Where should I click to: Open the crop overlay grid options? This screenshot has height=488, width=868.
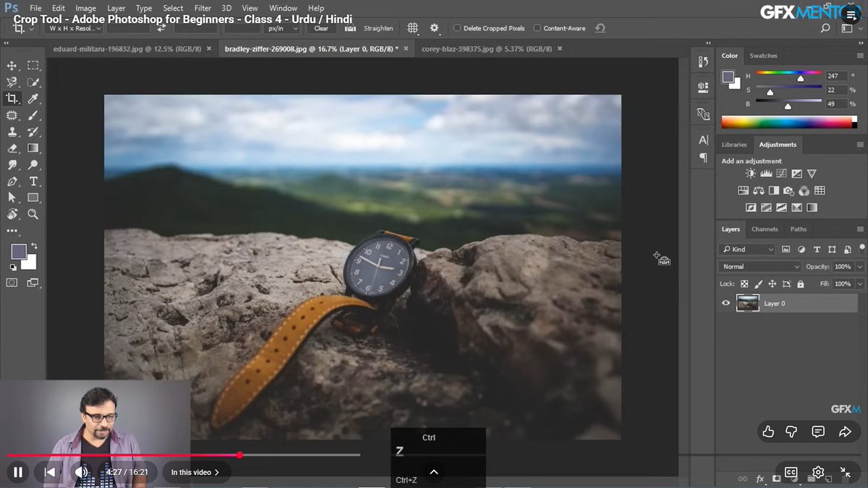pos(412,28)
